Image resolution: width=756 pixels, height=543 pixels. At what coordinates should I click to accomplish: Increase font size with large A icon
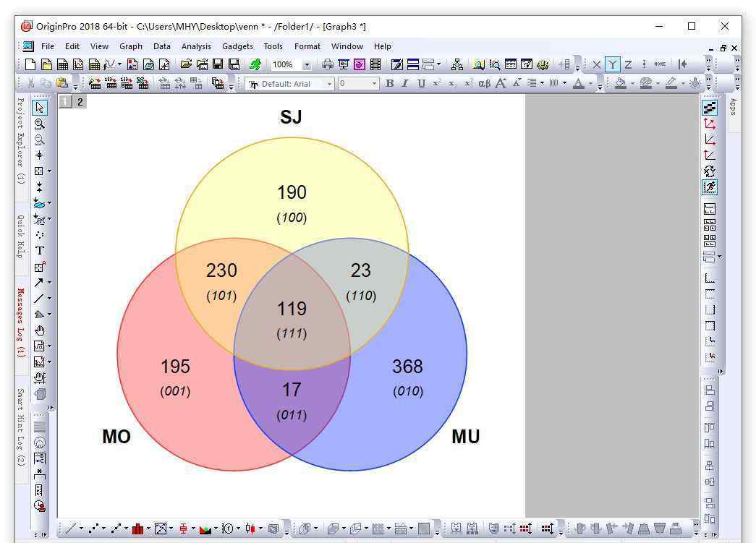[501, 83]
